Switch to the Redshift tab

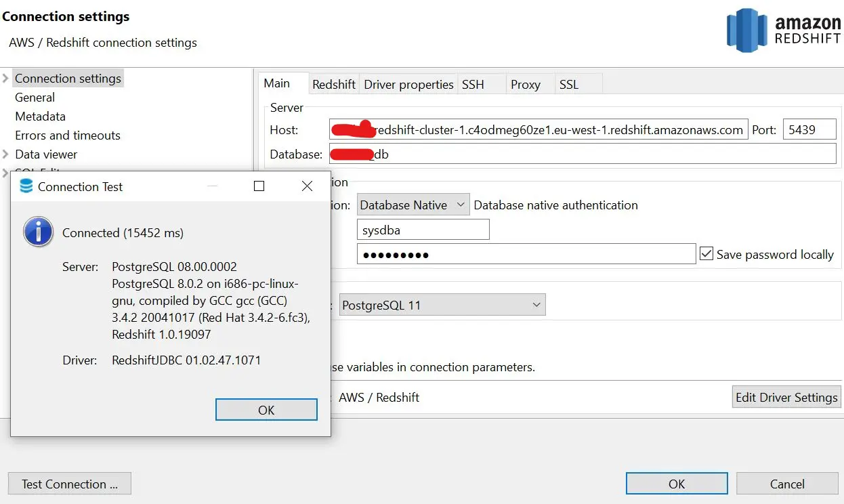click(334, 85)
